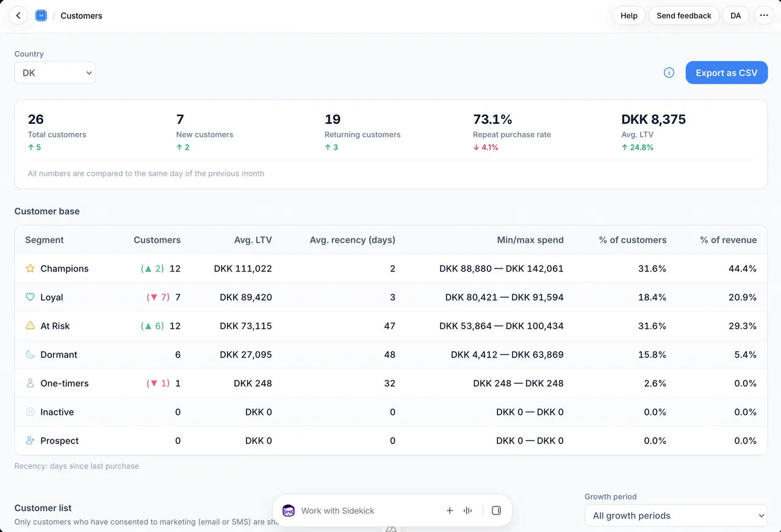Image resolution: width=781 pixels, height=532 pixels.
Task: Select the Segment column header
Action: tap(45, 240)
